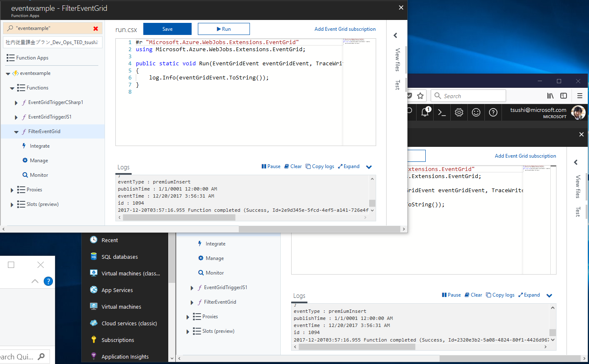Toggle browser sidebar icon

[564, 96]
